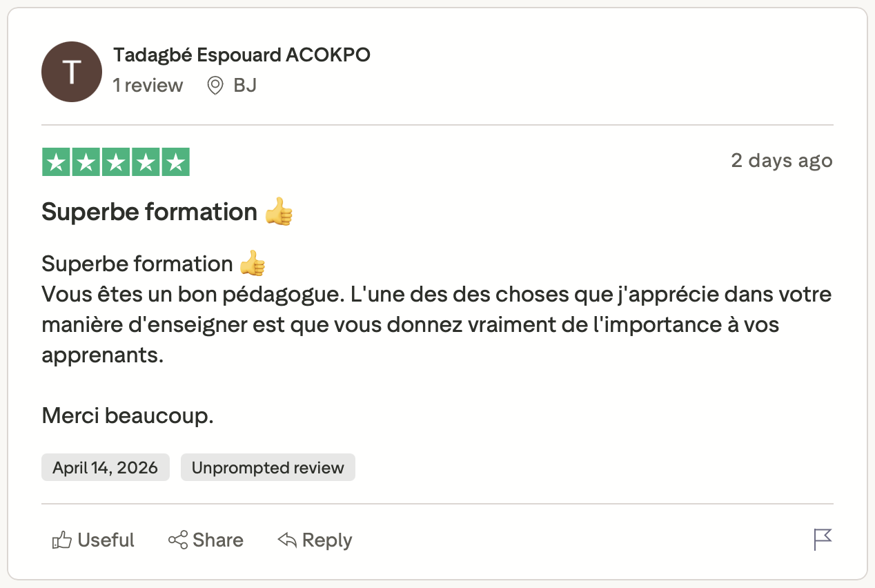Viewport: 875px width, 588px height.
Task: Click the fifth green rating star
Action: pos(176,162)
